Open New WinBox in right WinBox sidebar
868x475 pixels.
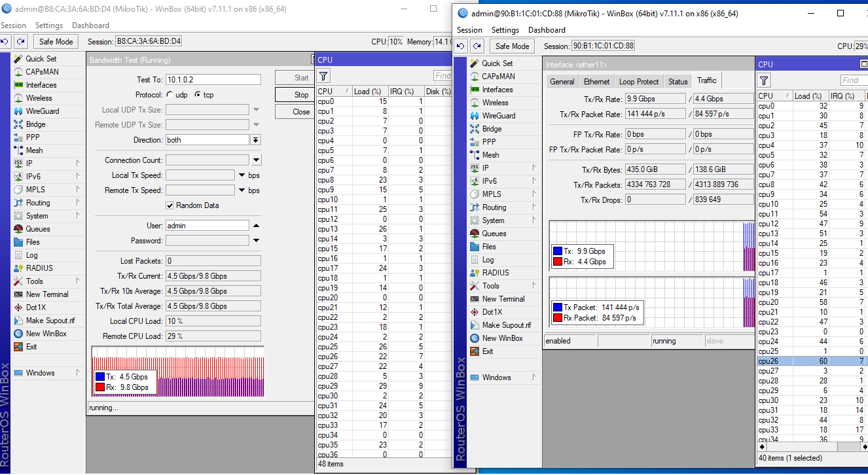click(x=503, y=338)
